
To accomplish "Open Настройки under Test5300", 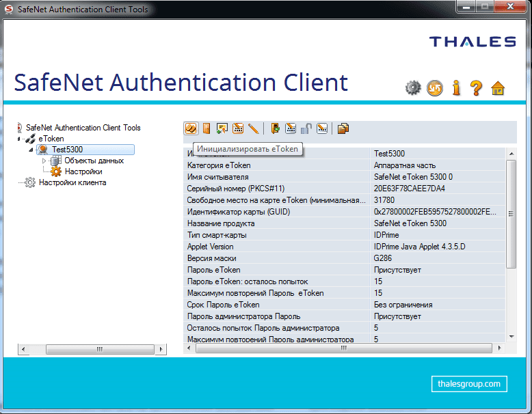I will click(83, 171).
